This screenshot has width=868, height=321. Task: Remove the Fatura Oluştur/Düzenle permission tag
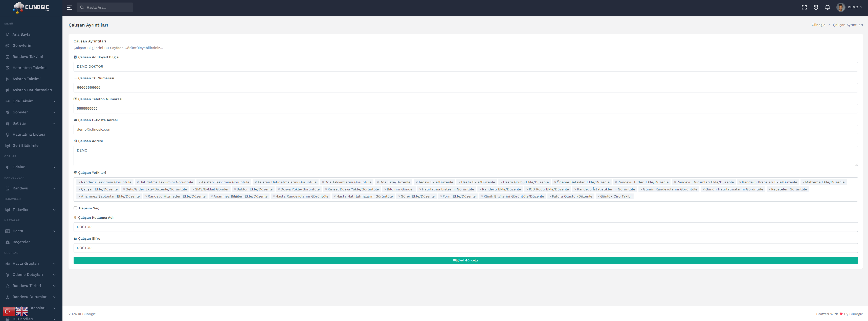(550, 196)
